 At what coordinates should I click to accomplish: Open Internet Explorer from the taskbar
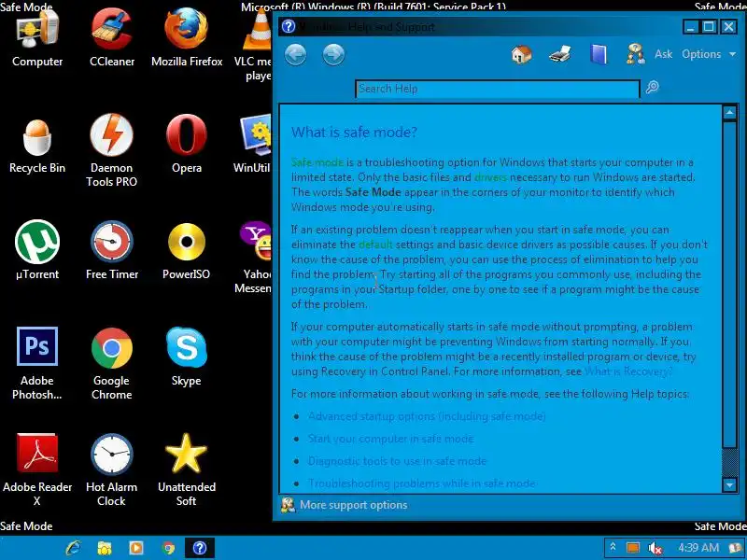click(x=74, y=548)
